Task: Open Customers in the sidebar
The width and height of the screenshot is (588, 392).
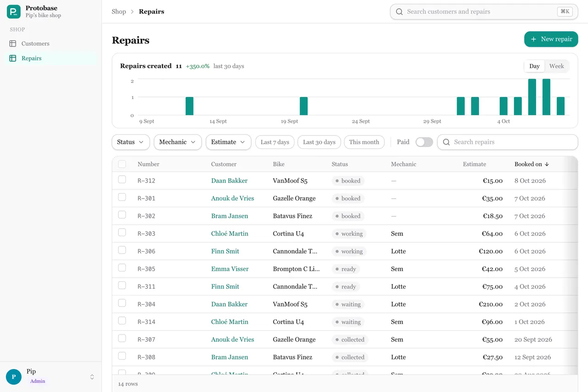Action: tap(51, 44)
